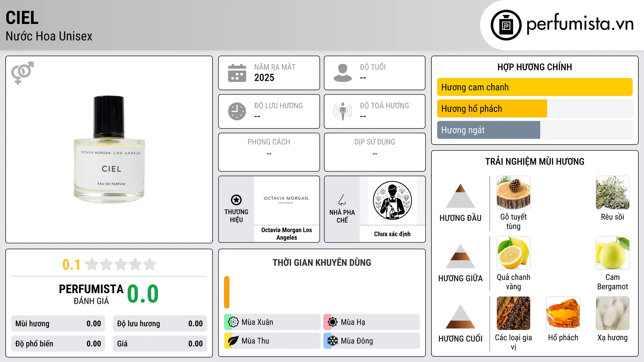Select the Các loại gia vị spices image
This screenshot has height=362, width=644.
pyautogui.click(x=514, y=313)
